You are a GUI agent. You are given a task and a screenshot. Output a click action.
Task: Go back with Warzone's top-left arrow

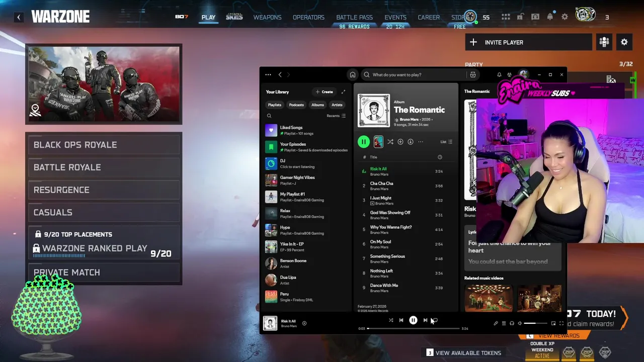[x=19, y=17]
